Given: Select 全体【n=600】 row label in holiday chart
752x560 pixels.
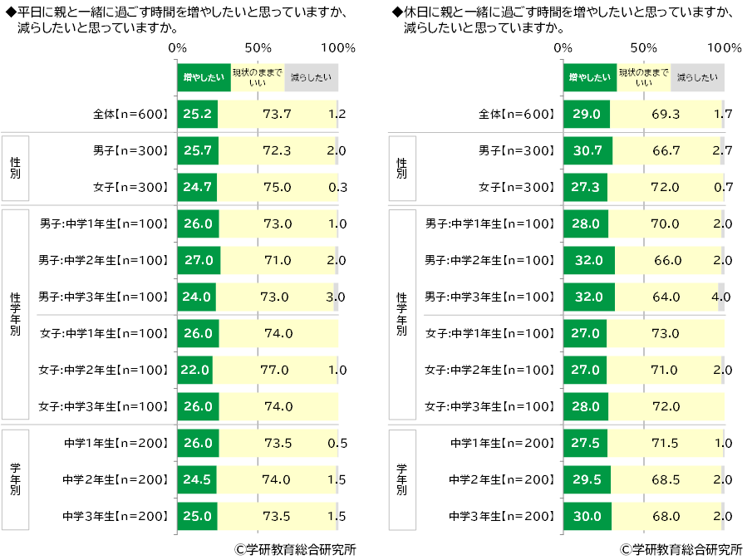Looking at the screenshot, I should [x=516, y=114].
